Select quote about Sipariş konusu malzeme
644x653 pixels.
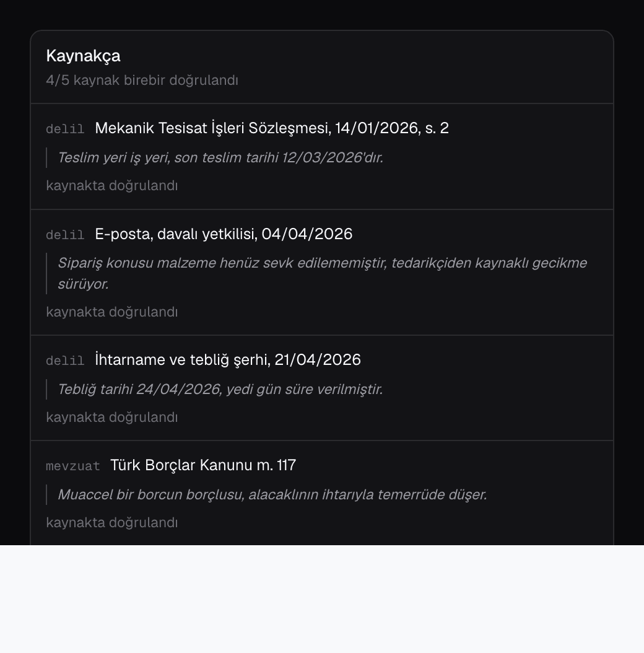coord(322,273)
